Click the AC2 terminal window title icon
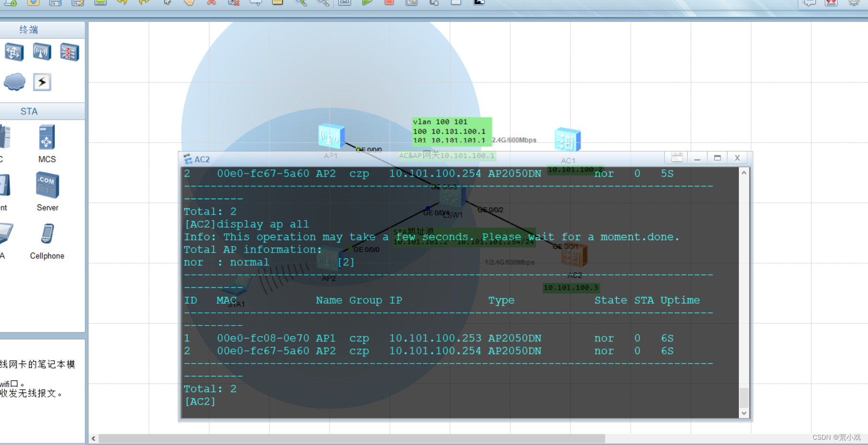This screenshot has width=868, height=445. coord(188,159)
